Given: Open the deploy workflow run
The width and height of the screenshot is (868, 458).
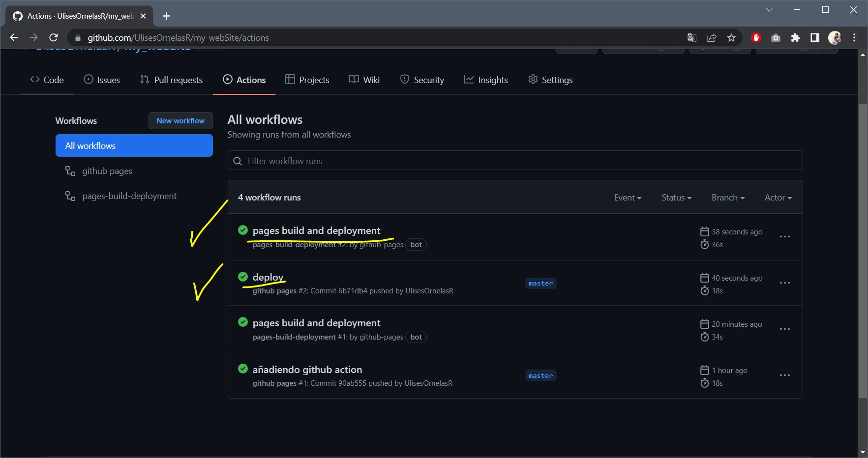Looking at the screenshot, I should [268, 277].
